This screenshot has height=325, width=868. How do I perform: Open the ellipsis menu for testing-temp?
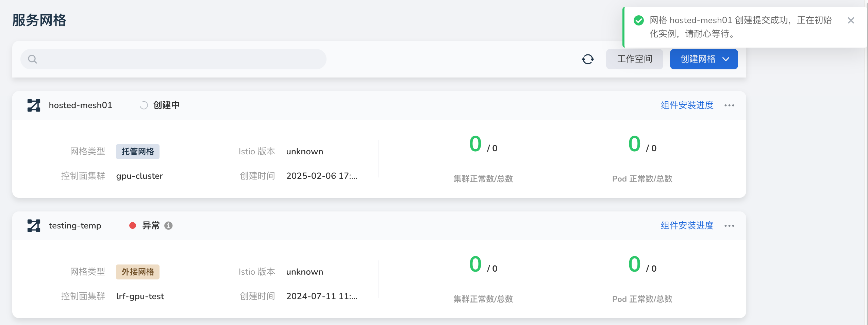click(x=729, y=225)
